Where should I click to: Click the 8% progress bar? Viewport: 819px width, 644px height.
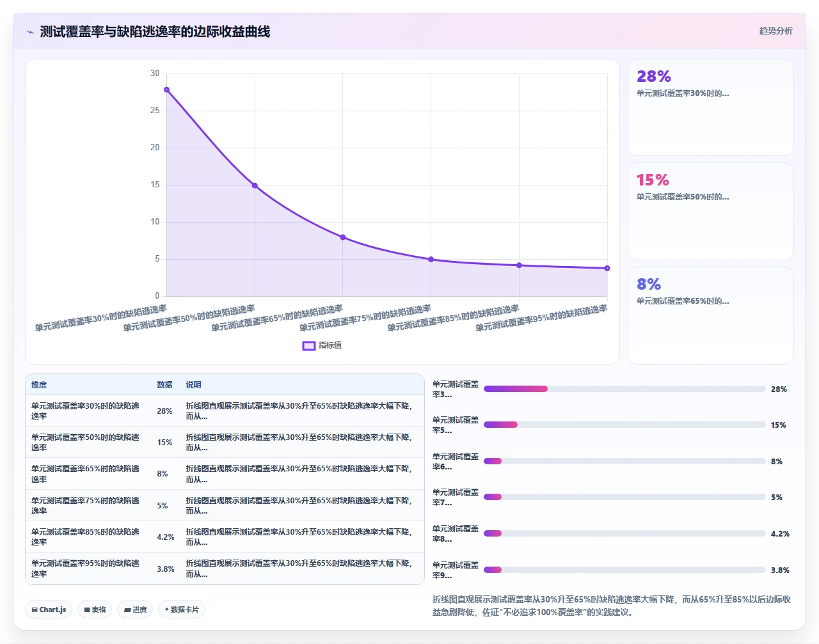pos(624,461)
